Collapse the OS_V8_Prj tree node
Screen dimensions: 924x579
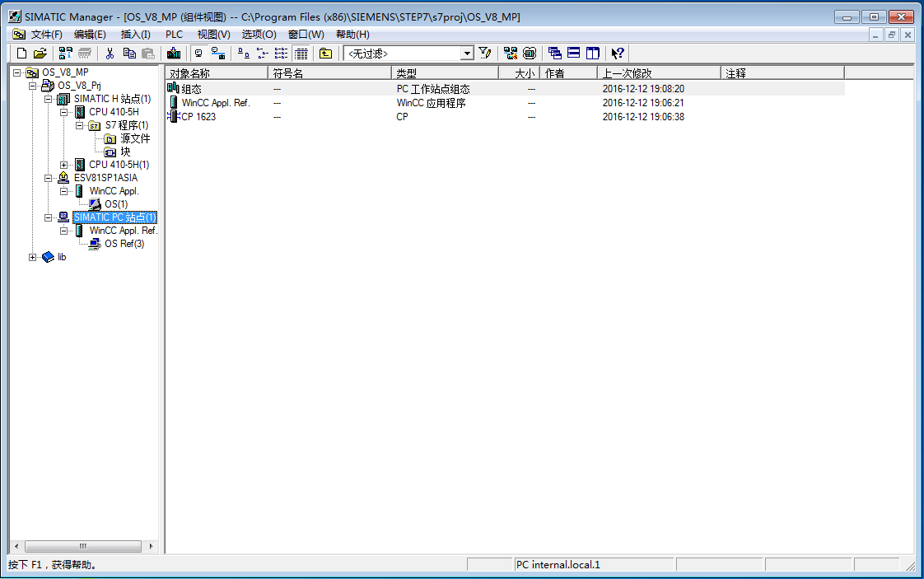32,86
